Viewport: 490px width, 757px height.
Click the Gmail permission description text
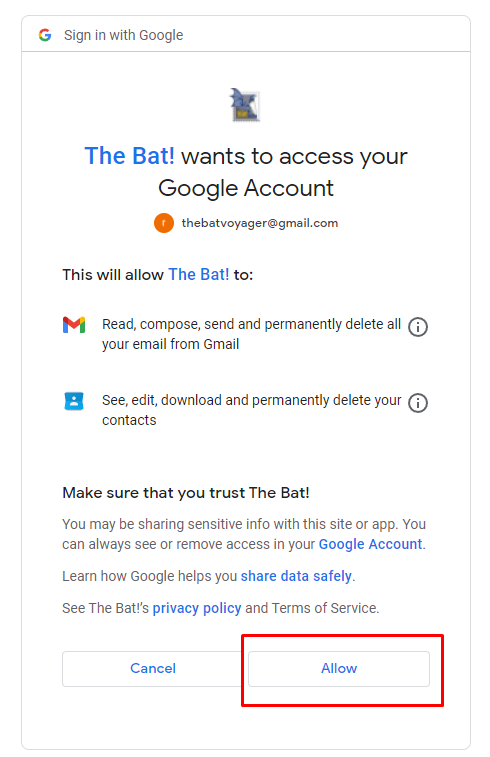pyautogui.click(x=251, y=334)
